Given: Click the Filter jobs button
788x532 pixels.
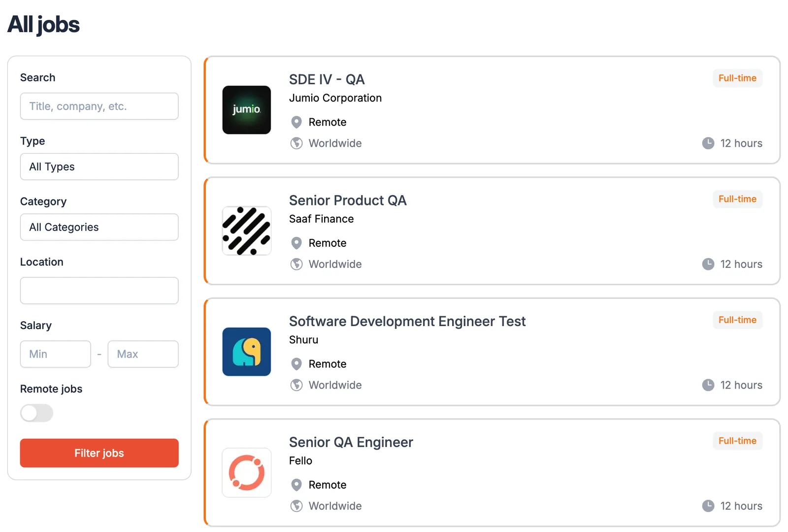Looking at the screenshot, I should [99, 453].
